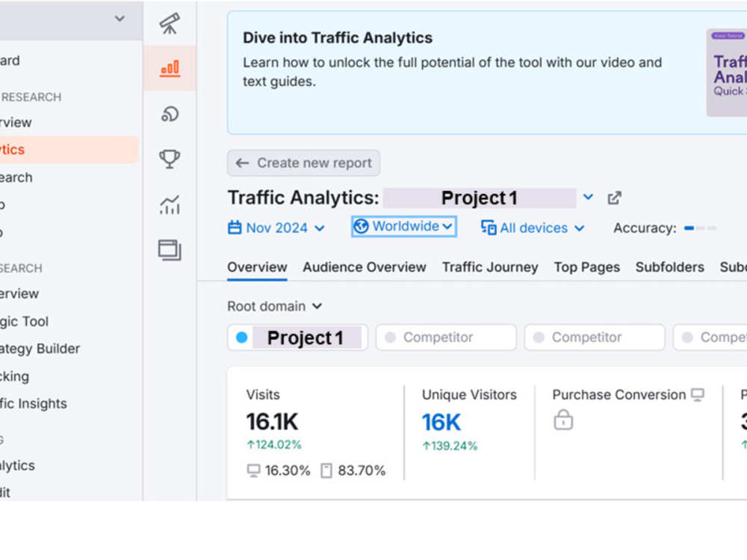This screenshot has width=747, height=560.
Task: Open the stacked windows icon in sidebar
Action: click(170, 250)
